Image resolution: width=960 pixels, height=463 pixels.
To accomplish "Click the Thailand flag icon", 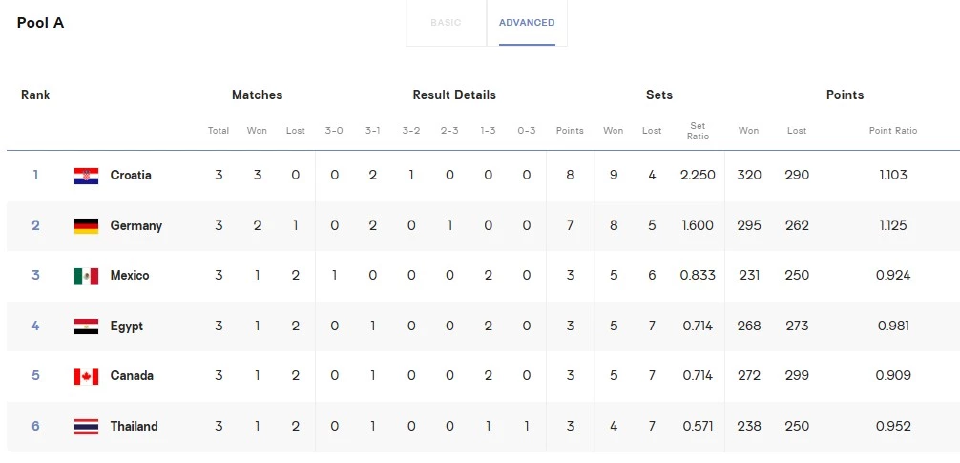I will [x=86, y=427].
